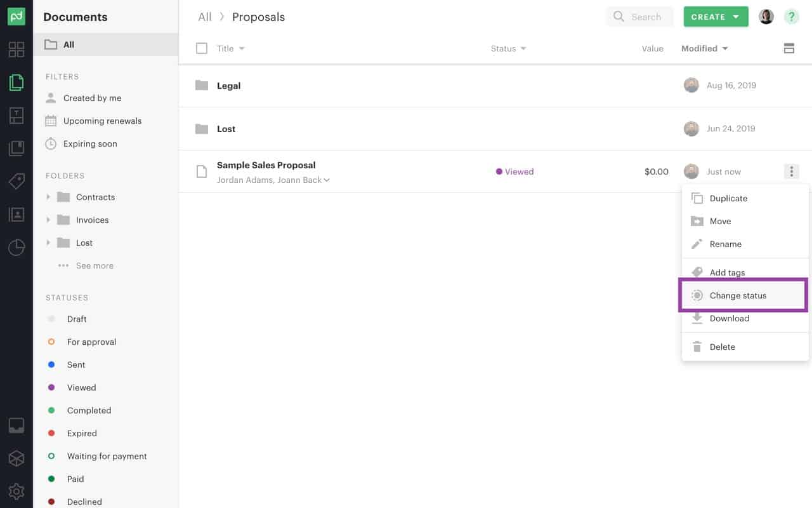Expand the Lost folder in sidebar tree

48,243
